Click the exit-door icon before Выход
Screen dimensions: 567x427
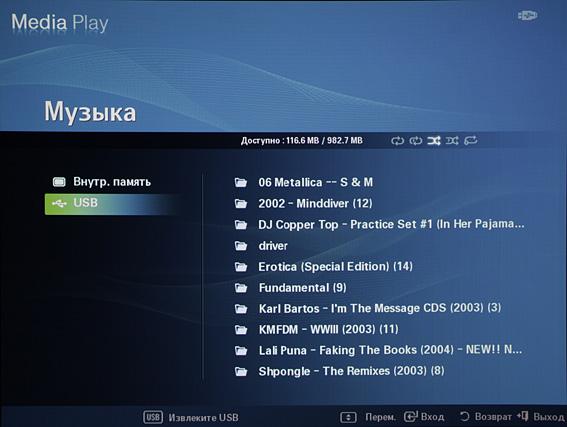click(522, 416)
